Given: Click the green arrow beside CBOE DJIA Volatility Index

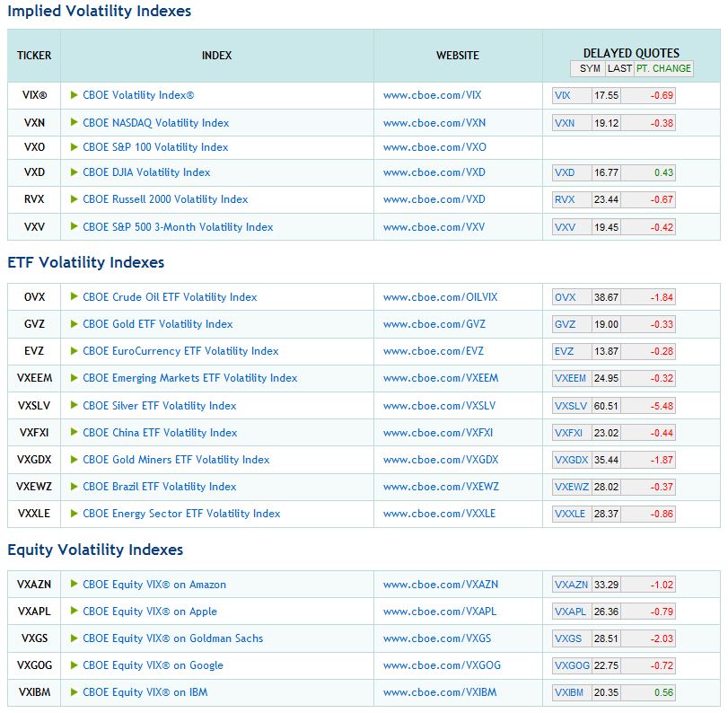Looking at the screenshot, I should tap(74, 172).
